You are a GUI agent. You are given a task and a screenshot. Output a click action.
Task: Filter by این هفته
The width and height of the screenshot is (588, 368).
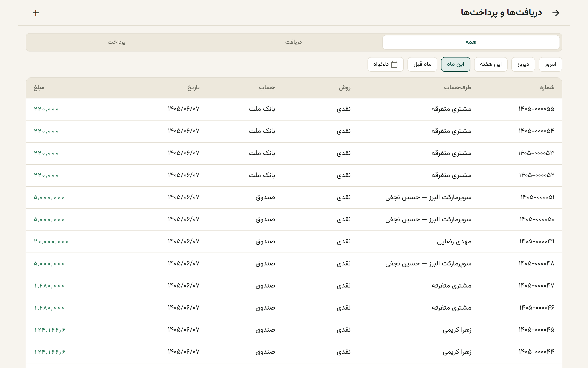tap(491, 64)
